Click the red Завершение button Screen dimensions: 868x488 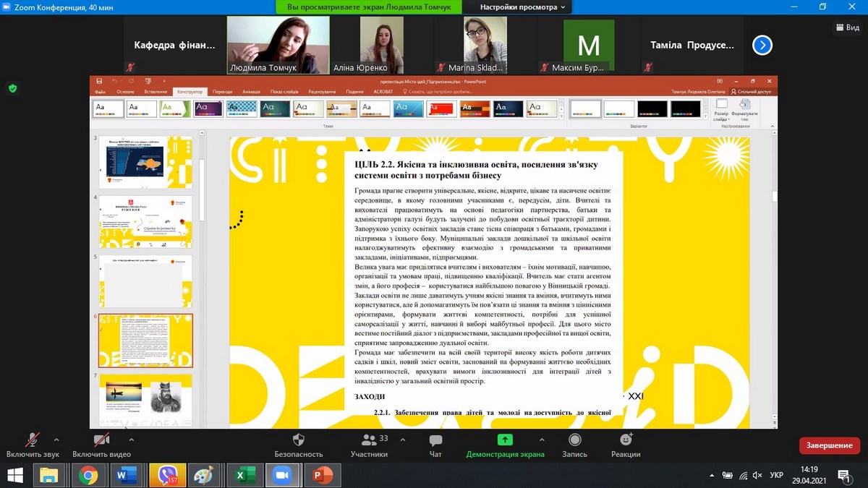(830, 445)
